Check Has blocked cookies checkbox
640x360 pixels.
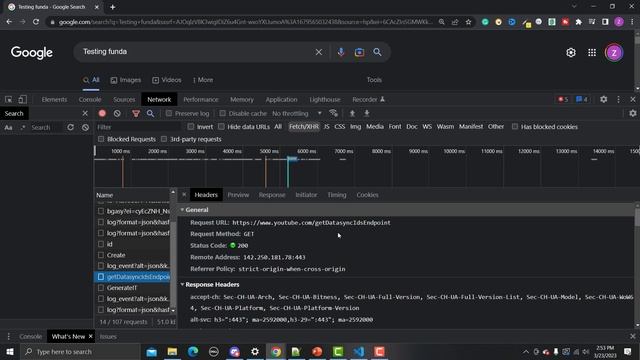tap(515, 127)
